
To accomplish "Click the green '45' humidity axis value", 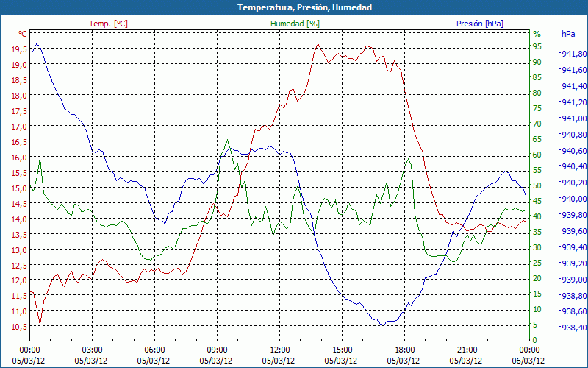I will pyautogui.click(x=537, y=201).
